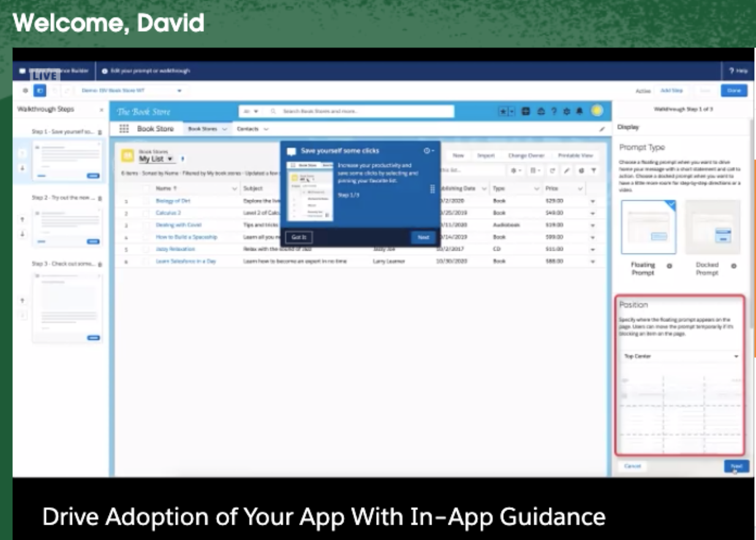
Task: Move Step 3 up with arrow
Action: click(x=23, y=301)
